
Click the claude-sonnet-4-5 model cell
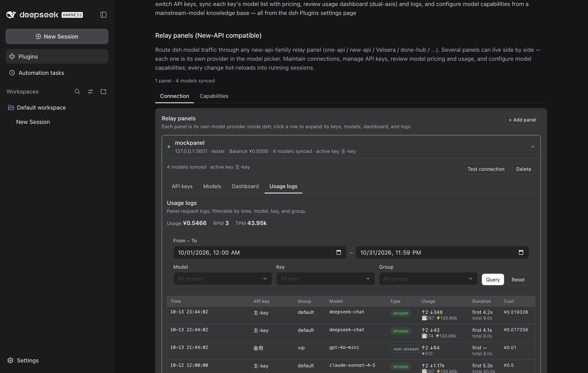(352, 365)
